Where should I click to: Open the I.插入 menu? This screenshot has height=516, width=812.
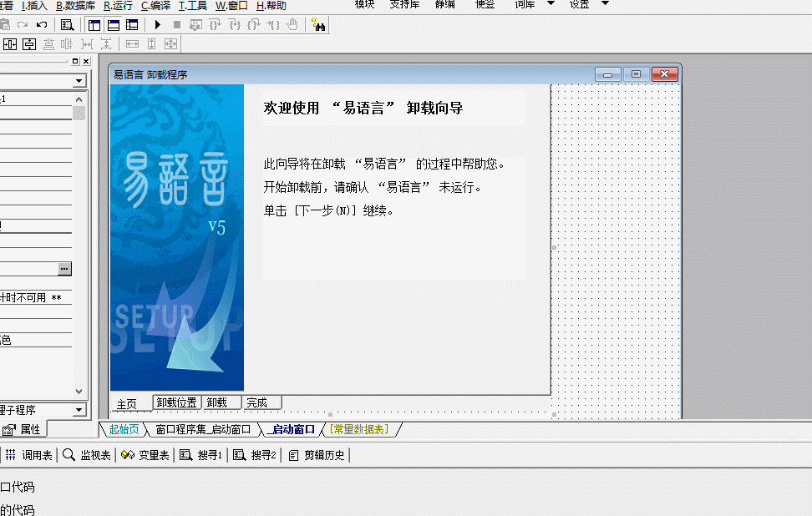pyautogui.click(x=34, y=6)
